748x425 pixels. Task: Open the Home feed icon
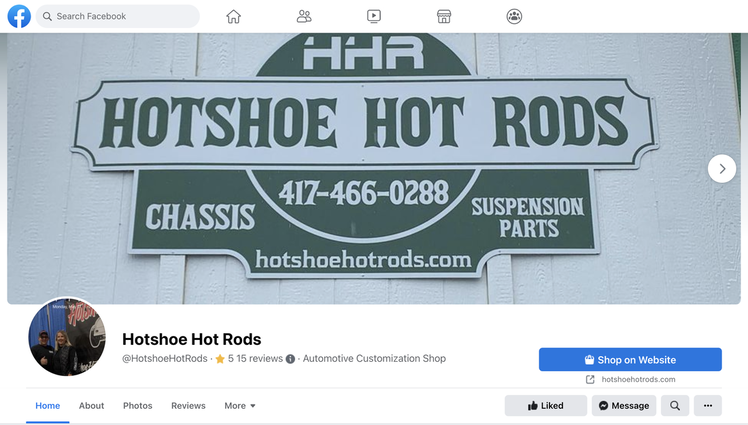pyautogui.click(x=233, y=16)
